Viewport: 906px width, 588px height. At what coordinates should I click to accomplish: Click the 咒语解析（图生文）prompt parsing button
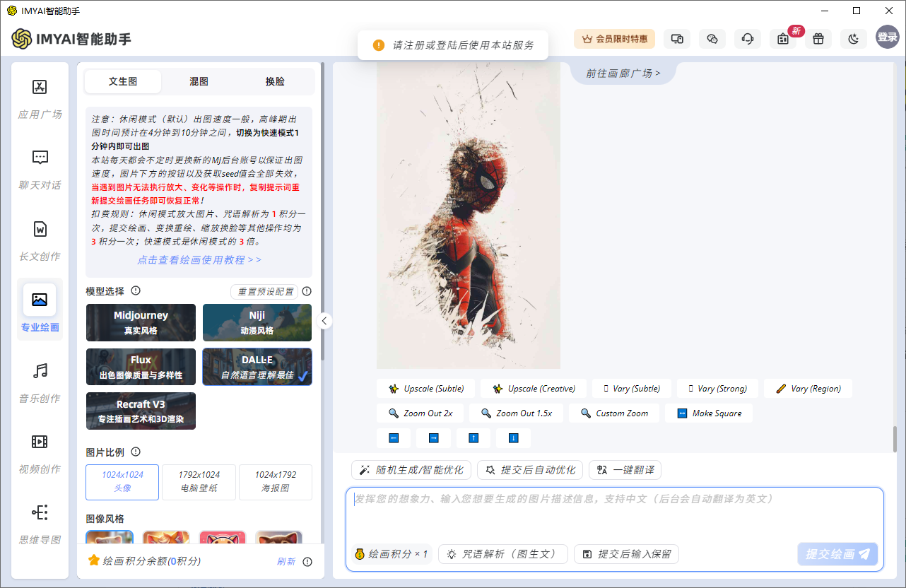(503, 554)
